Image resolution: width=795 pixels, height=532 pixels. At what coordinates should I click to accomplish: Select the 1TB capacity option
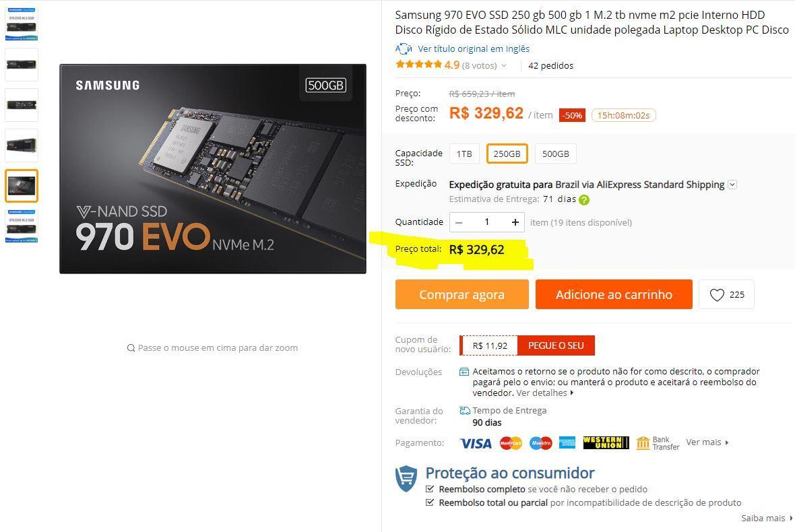tap(464, 154)
